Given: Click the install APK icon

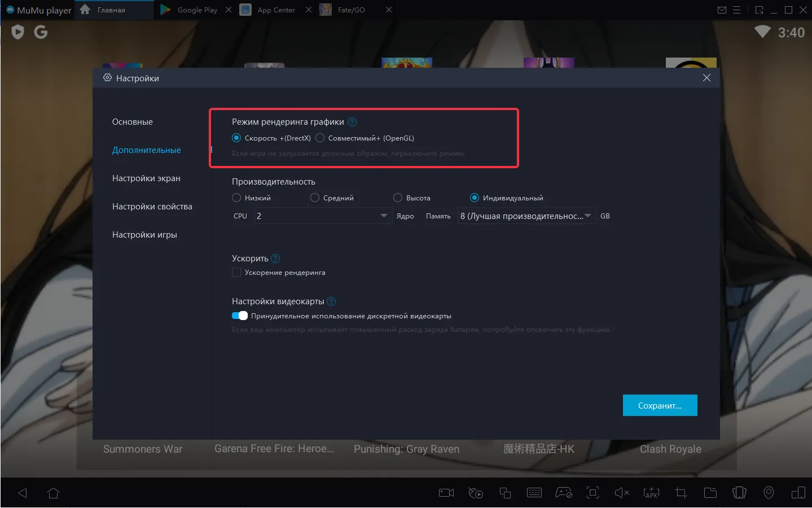Looking at the screenshot, I should (651, 493).
